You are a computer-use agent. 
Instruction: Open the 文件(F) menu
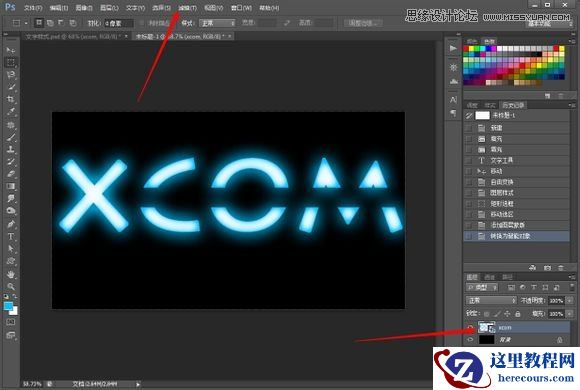[33, 8]
